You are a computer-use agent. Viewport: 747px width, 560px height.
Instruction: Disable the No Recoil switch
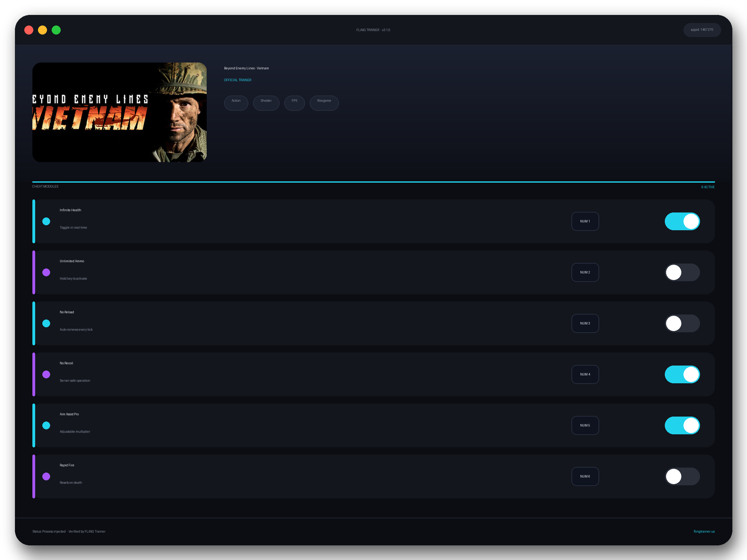point(682,374)
